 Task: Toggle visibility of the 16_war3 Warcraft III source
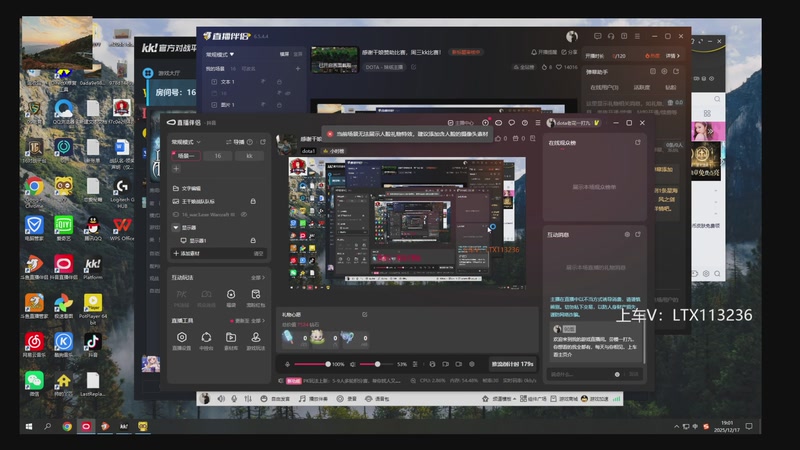tap(244, 215)
